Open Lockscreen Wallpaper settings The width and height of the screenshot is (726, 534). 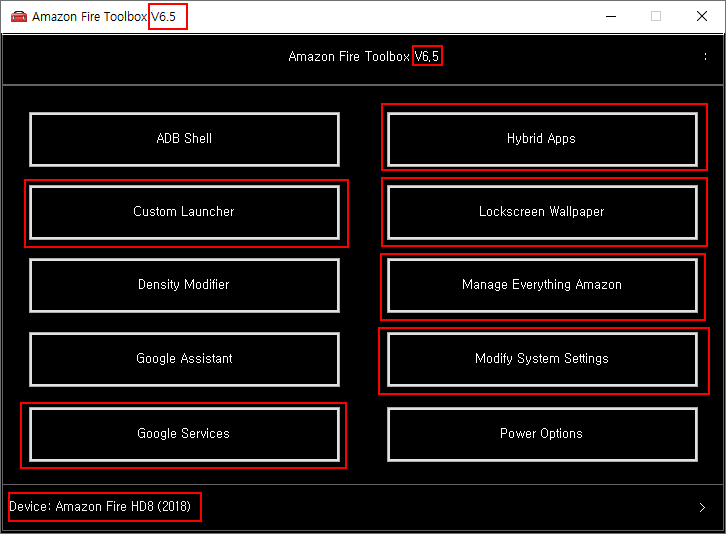542,212
